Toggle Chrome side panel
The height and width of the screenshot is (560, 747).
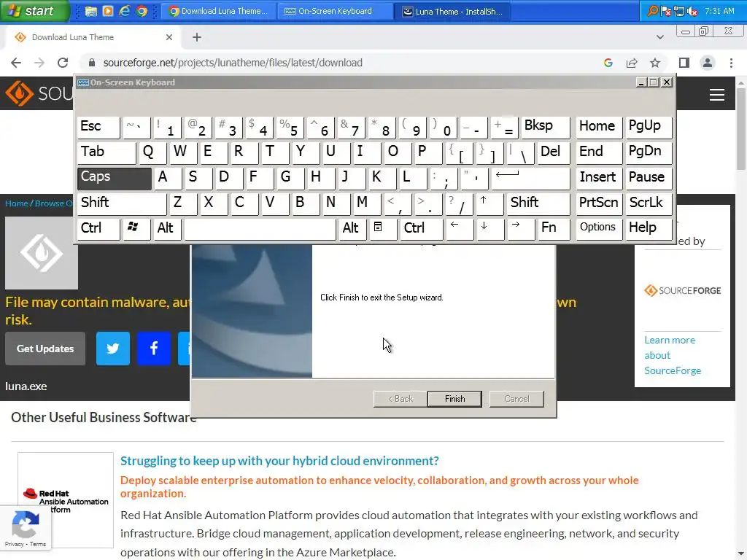684,63
